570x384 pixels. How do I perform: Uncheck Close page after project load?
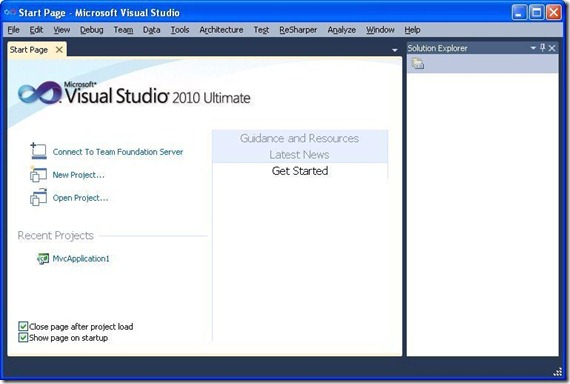pyautogui.click(x=23, y=326)
